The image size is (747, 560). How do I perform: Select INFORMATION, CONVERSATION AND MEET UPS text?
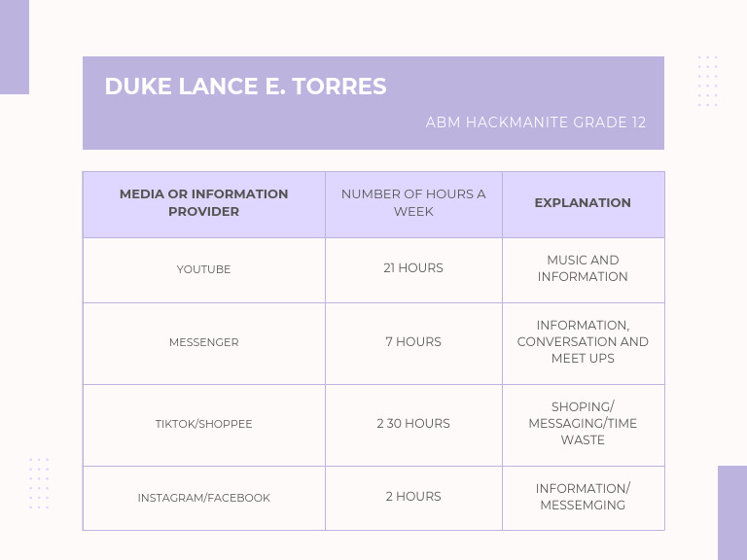583,341
